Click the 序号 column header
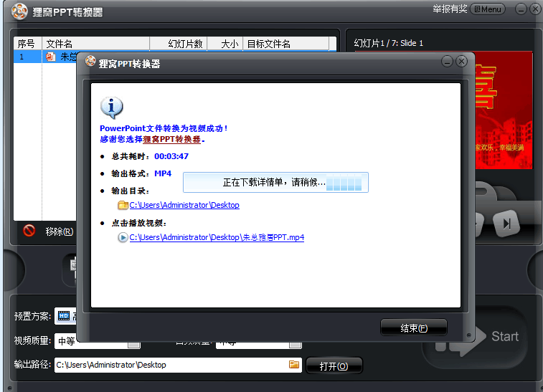Image resolution: width=543 pixels, height=392 pixels. (x=27, y=44)
